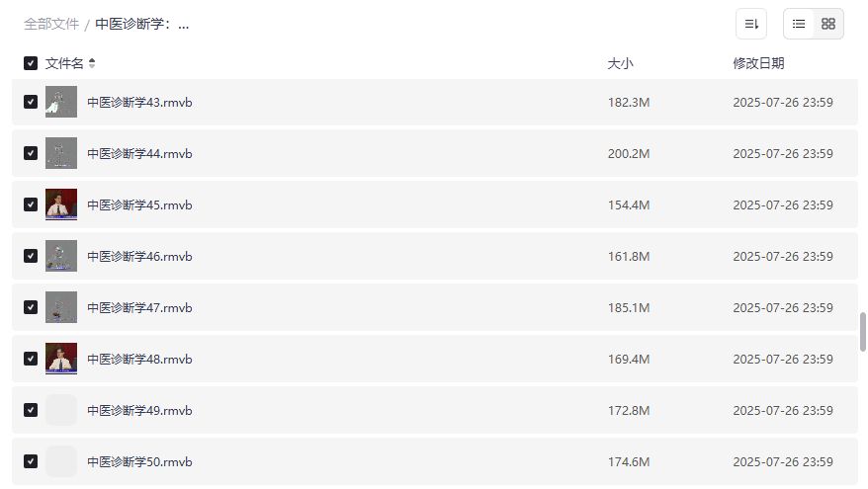The height and width of the screenshot is (489, 868).
Task: Open the file 中医诊断学46.rmvb
Action: pos(139,256)
